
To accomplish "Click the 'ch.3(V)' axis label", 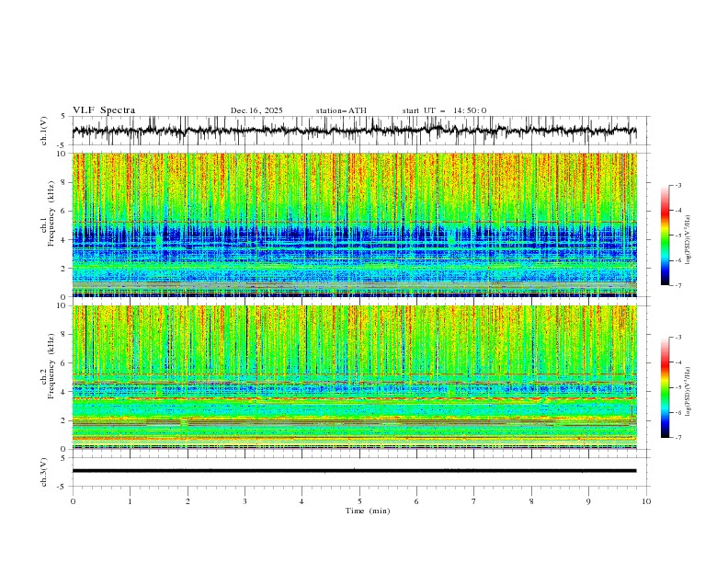I will point(44,472).
